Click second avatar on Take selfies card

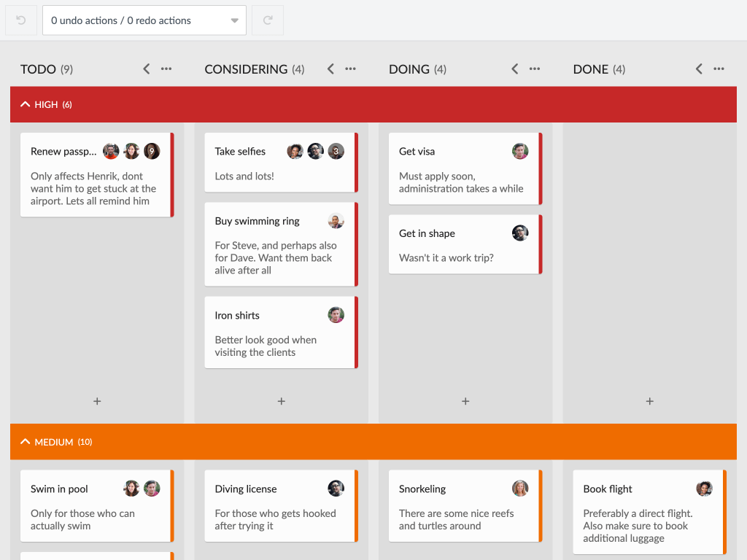coord(315,152)
